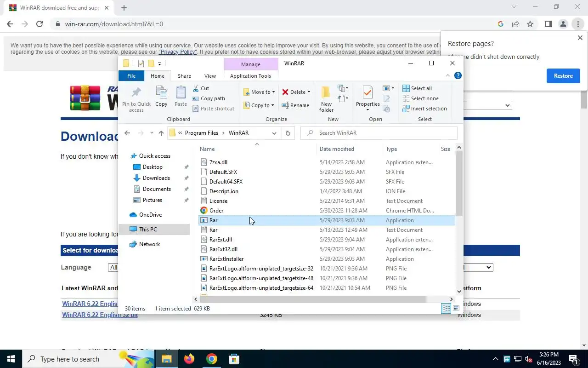The image size is (588, 368).
Task: Select the Home ribbon tab
Action: coord(158,76)
